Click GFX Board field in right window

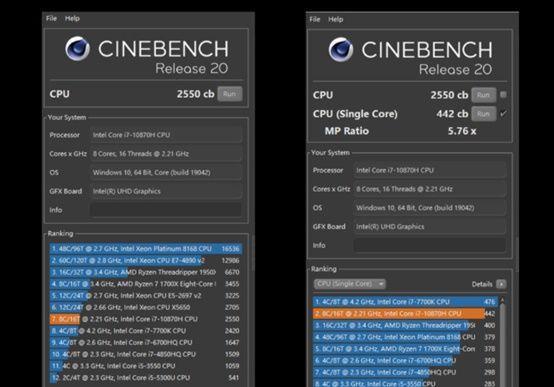point(430,227)
